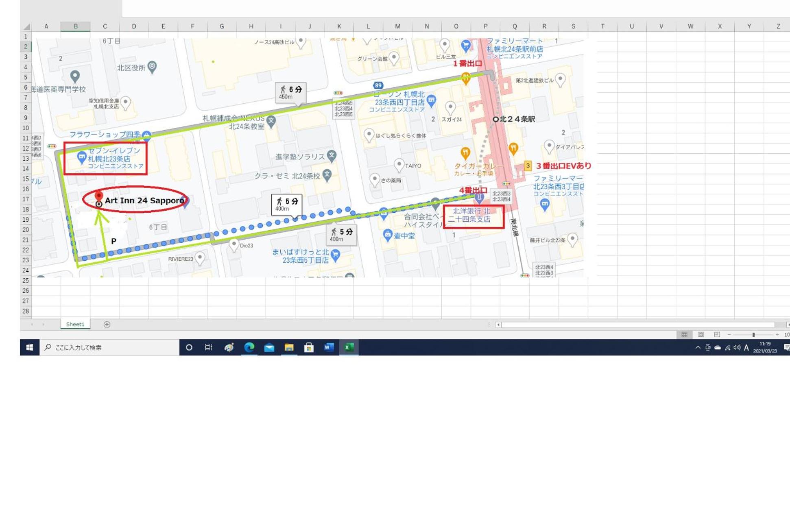The height and width of the screenshot is (532, 790).
Task: Click the Art Inn 24 Sapporo map label
Action: 144,200
